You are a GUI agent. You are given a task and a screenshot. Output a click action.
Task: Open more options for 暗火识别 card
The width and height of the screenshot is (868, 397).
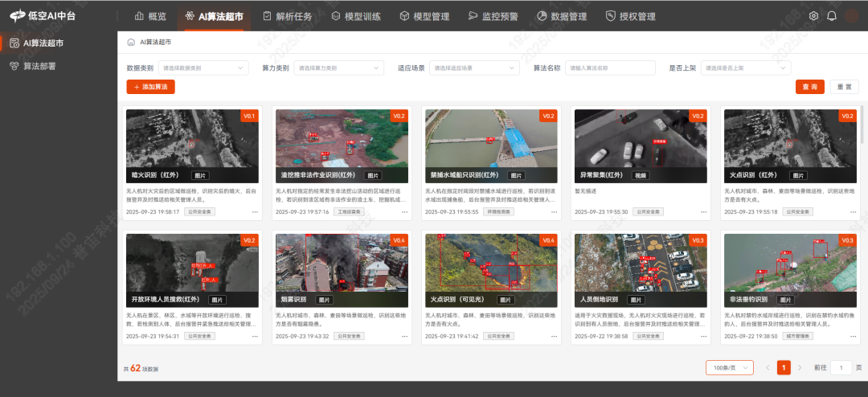pyautogui.click(x=256, y=212)
